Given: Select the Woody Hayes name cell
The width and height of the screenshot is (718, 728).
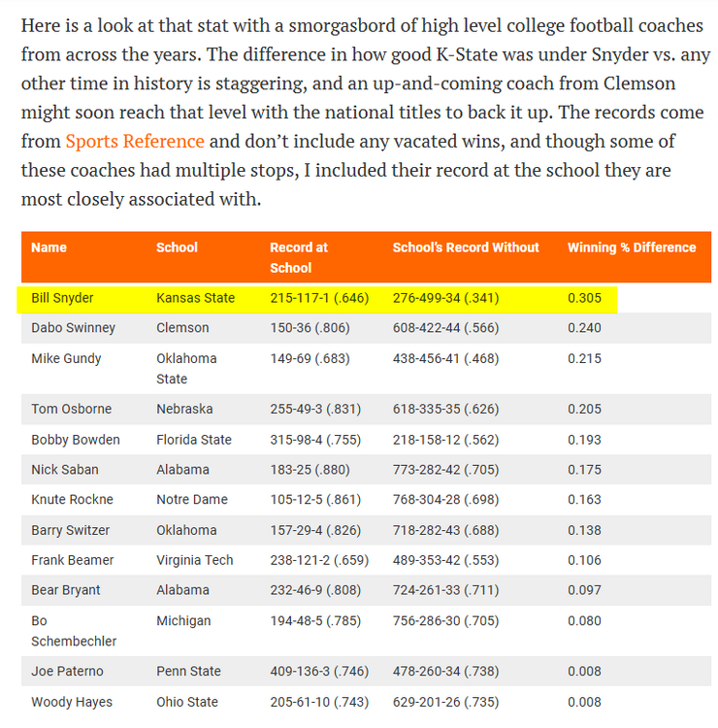Looking at the screenshot, I should click(x=72, y=702).
